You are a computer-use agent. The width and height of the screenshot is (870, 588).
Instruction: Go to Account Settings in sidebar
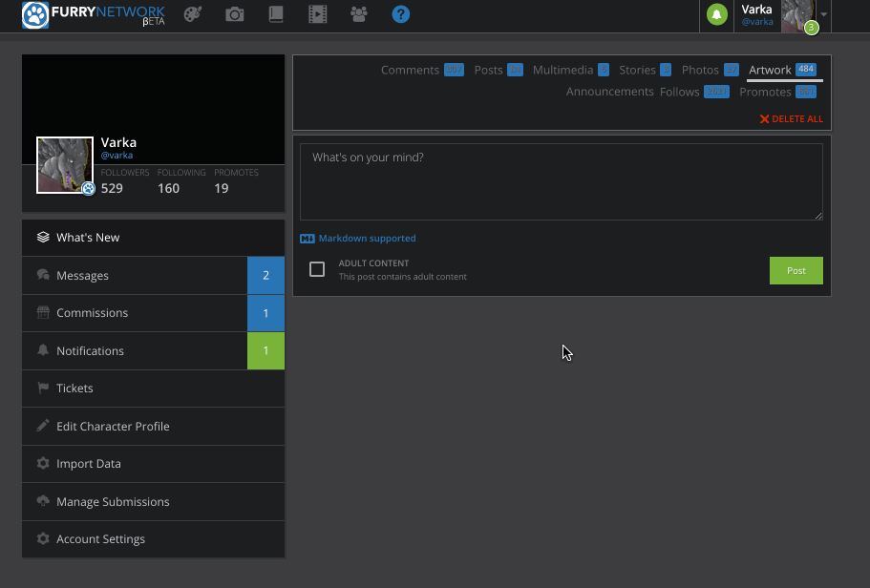coord(100,539)
